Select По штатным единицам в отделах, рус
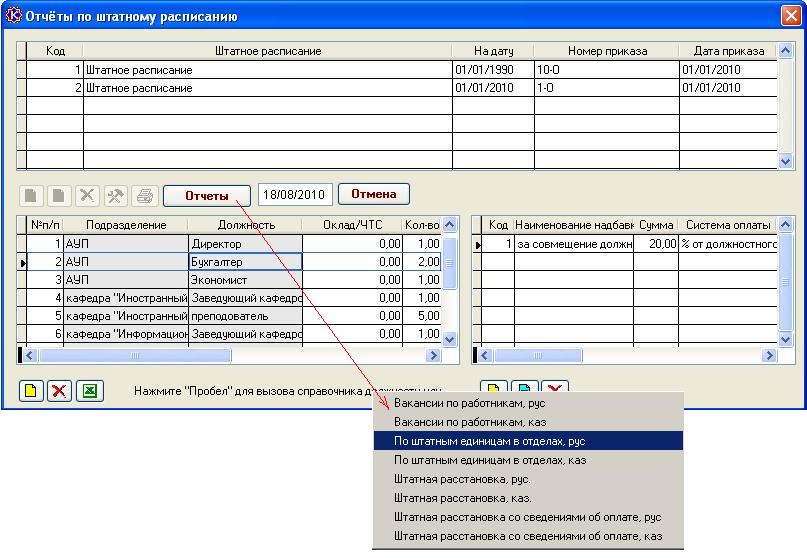807x558 pixels. (528, 441)
